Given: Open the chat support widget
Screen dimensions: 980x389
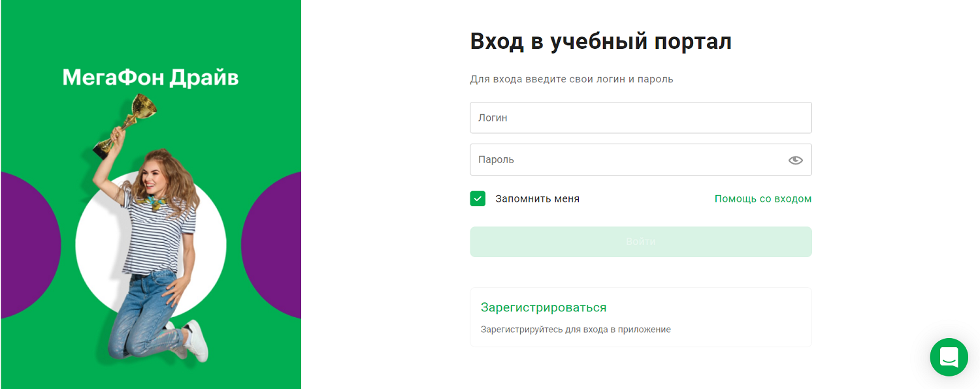Looking at the screenshot, I should pos(949,357).
